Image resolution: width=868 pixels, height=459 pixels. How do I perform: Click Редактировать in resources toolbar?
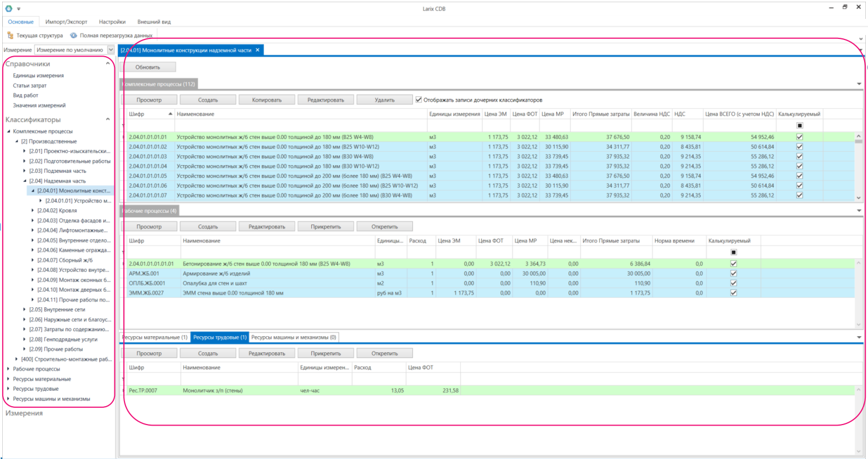coord(267,353)
